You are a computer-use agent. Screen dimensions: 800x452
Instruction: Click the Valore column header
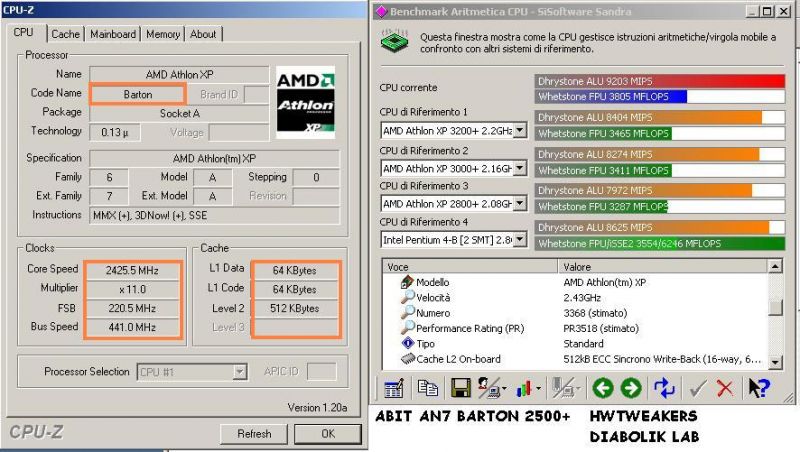(662, 266)
